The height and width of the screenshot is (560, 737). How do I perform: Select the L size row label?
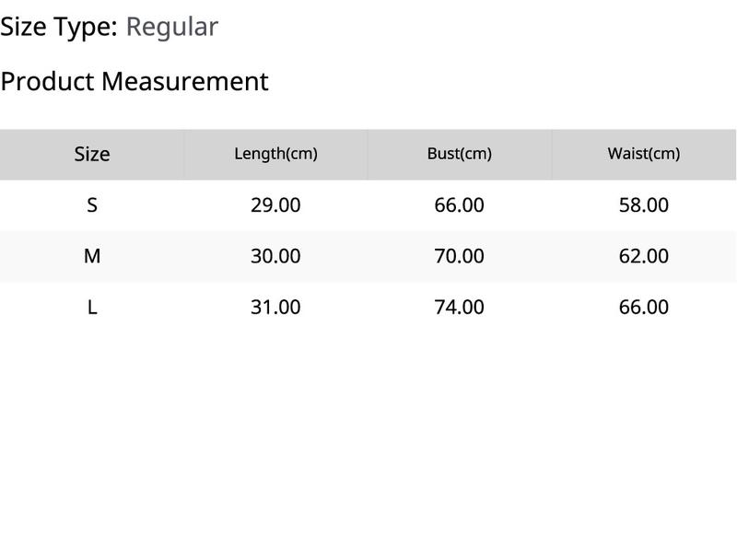pyautogui.click(x=91, y=307)
